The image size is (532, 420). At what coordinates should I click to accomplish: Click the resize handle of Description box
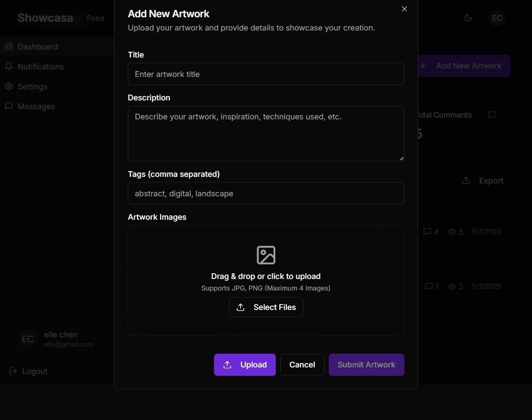click(402, 158)
